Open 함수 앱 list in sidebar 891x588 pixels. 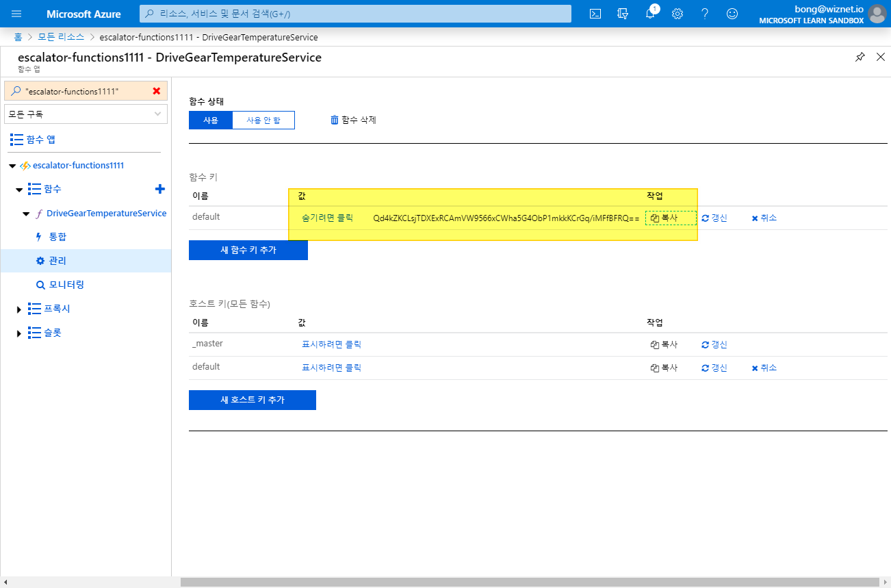tap(33, 140)
